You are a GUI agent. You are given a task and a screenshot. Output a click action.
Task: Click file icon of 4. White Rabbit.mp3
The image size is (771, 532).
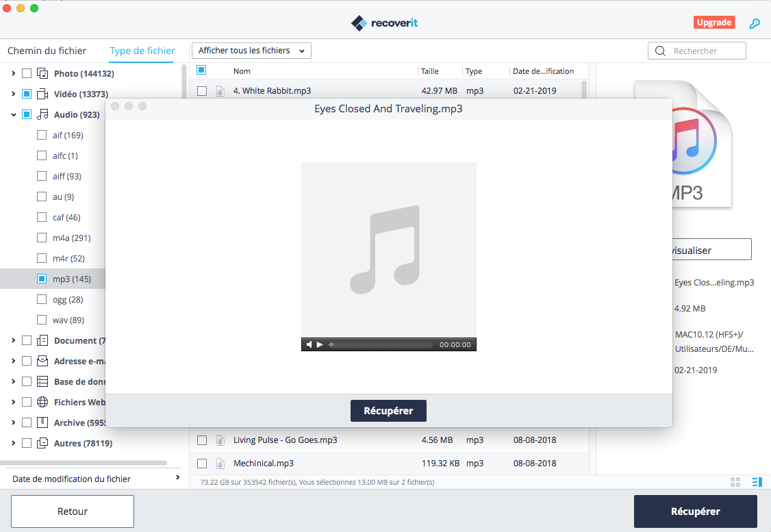(x=220, y=91)
